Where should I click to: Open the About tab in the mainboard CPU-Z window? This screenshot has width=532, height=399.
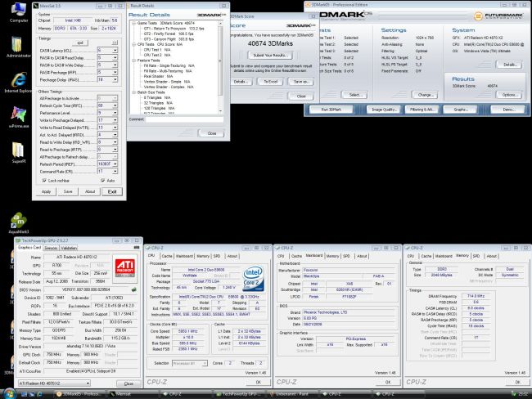point(362,256)
